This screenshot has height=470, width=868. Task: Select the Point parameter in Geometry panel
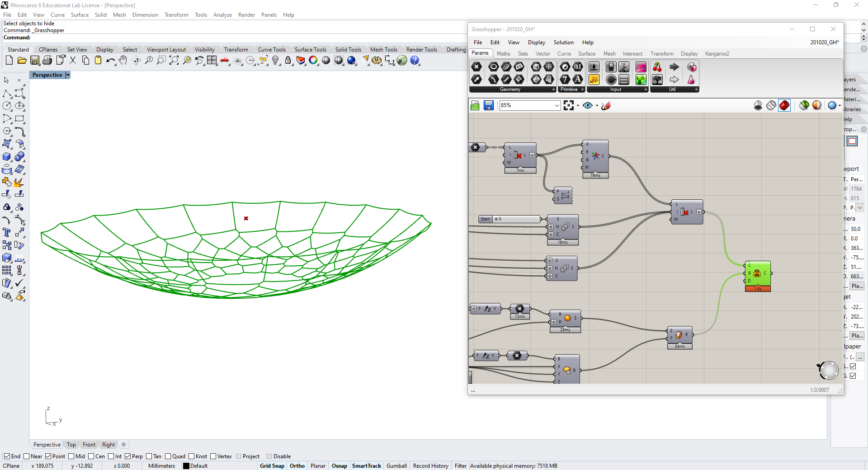click(x=476, y=67)
